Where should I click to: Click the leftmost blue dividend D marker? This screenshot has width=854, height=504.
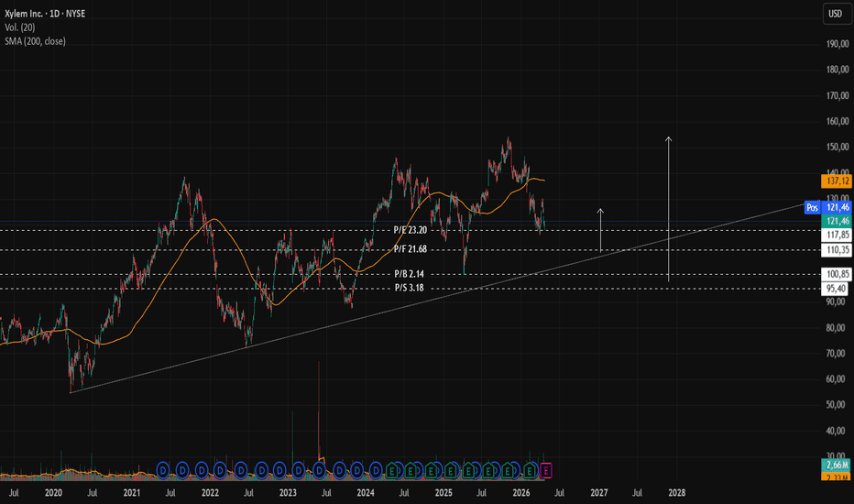(163, 470)
